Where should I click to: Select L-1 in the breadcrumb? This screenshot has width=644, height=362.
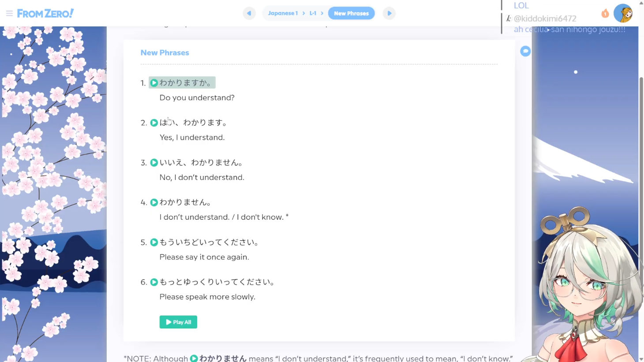point(313,13)
